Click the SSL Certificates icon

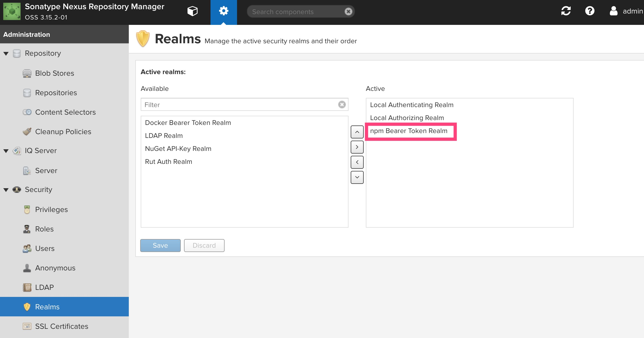[x=27, y=326]
